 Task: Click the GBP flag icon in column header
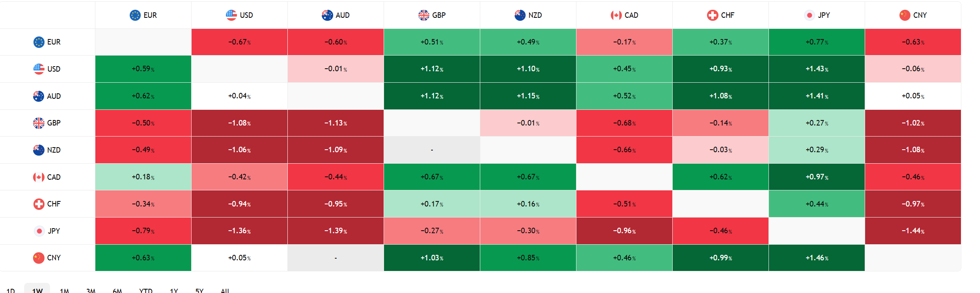tap(424, 15)
